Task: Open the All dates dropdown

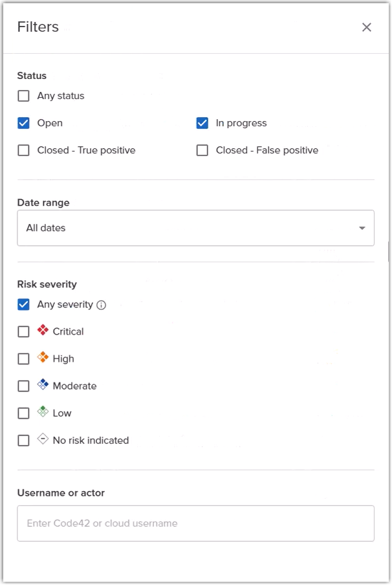Action: coord(195,228)
